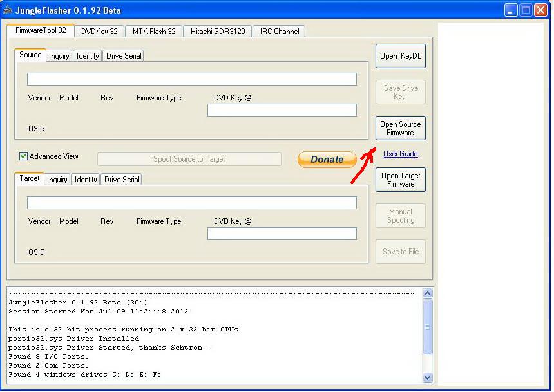The height and width of the screenshot is (392, 554).
Task: Switch to the DVDKey 32 tab
Action: click(x=99, y=32)
